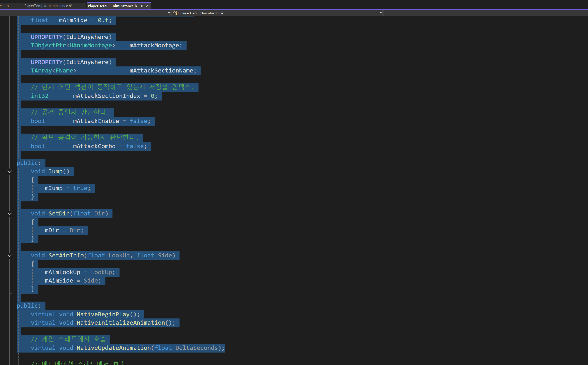588x365 pixels.
Task: Pin the PlayerDefaul...nimInstance.h tab
Action: 141,6
